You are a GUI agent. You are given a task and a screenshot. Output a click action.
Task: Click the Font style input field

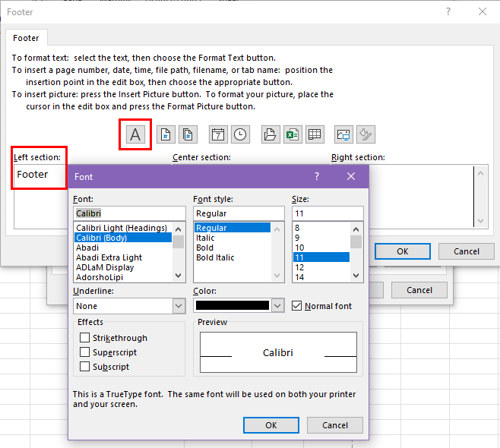(x=239, y=213)
